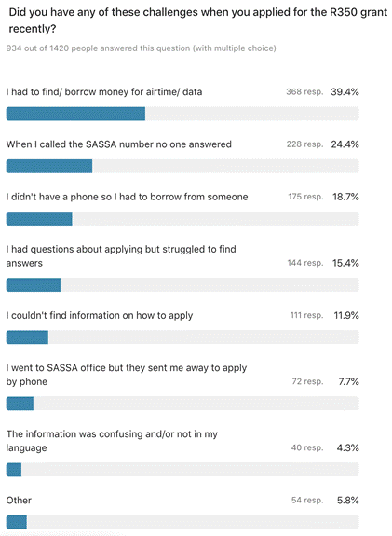Click the struggled to find answers bar
Image resolution: width=392 pixels, height=536 pixels.
[182, 284]
